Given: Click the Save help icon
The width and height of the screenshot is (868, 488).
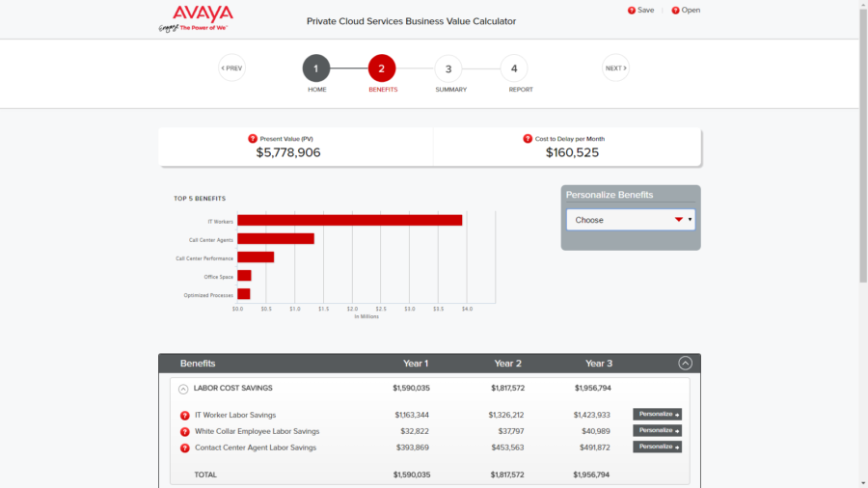Looking at the screenshot, I should coord(632,11).
